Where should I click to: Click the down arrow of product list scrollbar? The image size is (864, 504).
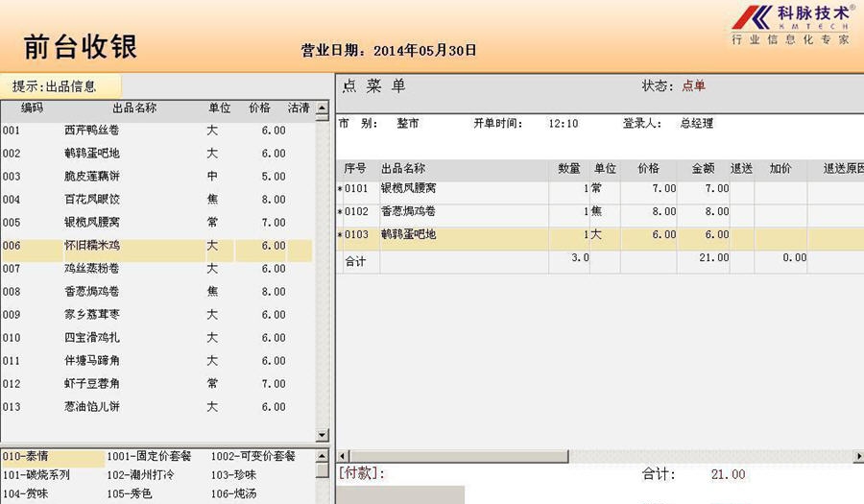[323, 435]
